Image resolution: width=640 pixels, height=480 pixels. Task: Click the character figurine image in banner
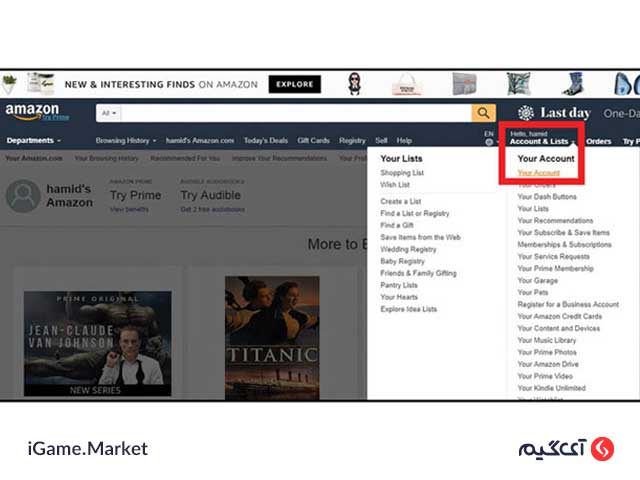point(355,84)
